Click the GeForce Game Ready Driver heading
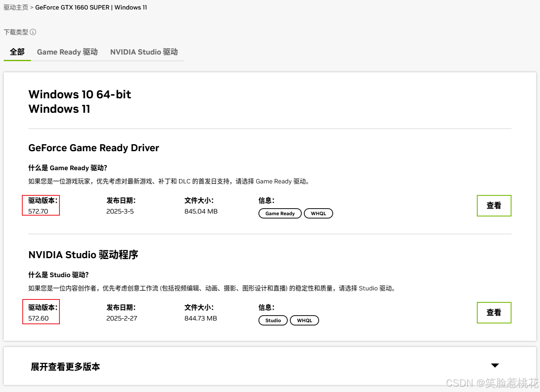540x392 pixels. (94, 148)
